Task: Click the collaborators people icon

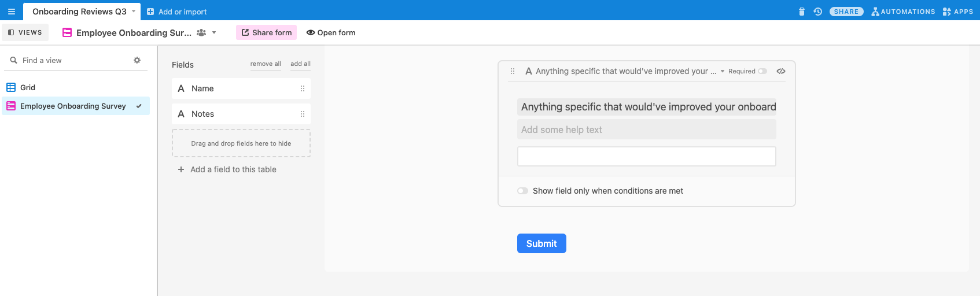Action: [201, 33]
